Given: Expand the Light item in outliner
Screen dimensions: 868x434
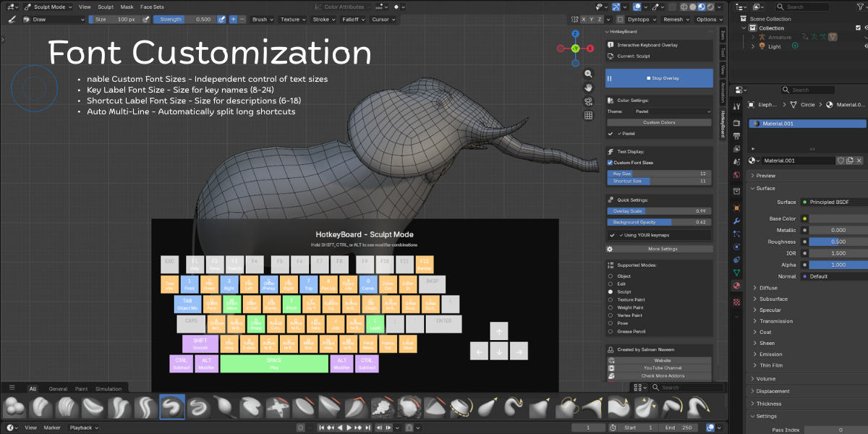Looking at the screenshot, I should [x=754, y=46].
